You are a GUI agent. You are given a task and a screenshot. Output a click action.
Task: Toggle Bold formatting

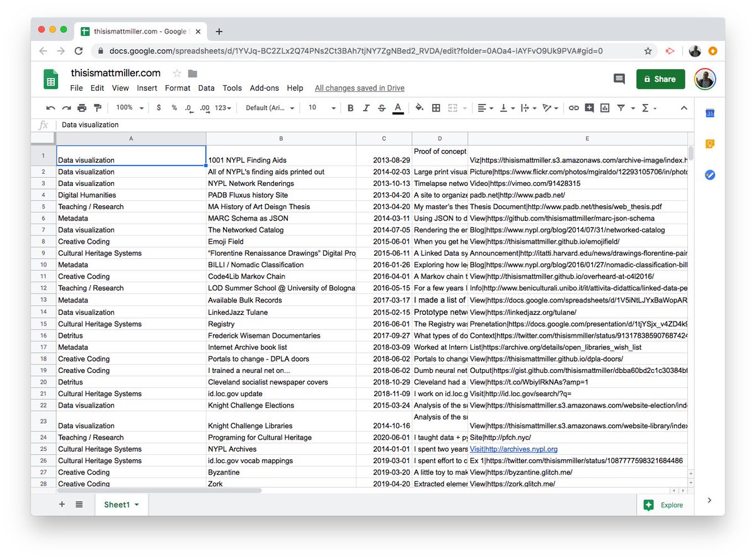(351, 108)
